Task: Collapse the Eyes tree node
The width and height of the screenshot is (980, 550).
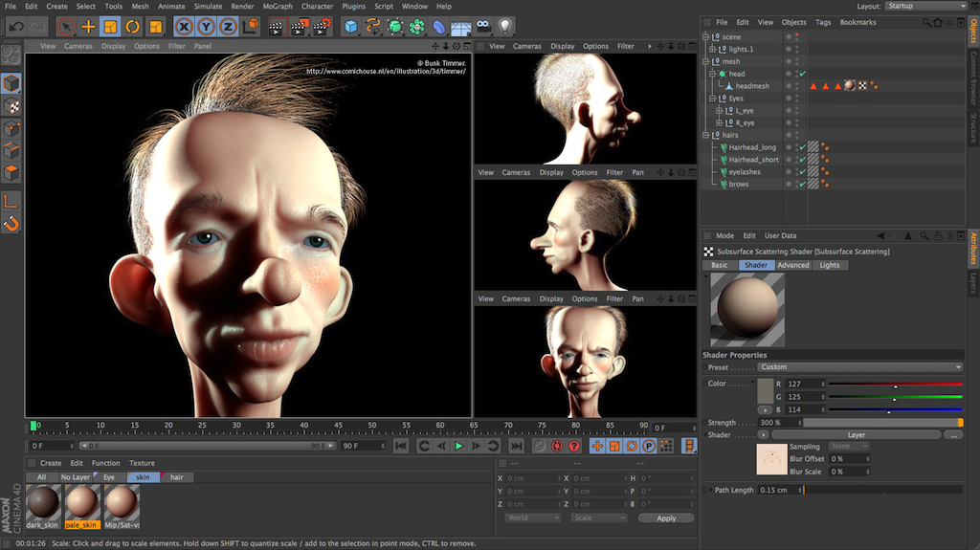Action: [712, 99]
